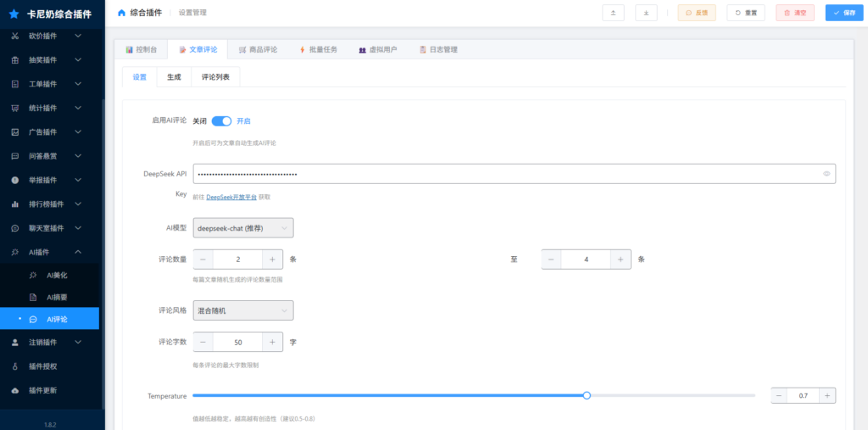Open the AI美化 sidebar item

pos(56,275)
